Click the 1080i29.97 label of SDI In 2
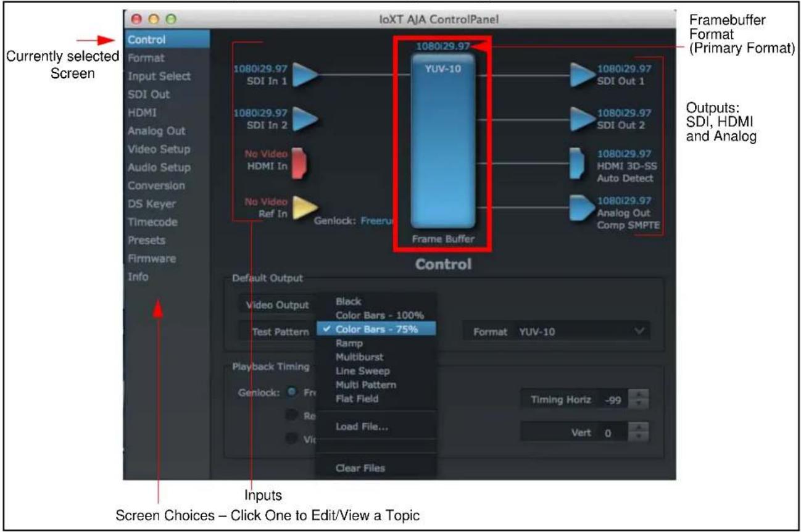Screen dimensions: 801x532 pos(259,113)
